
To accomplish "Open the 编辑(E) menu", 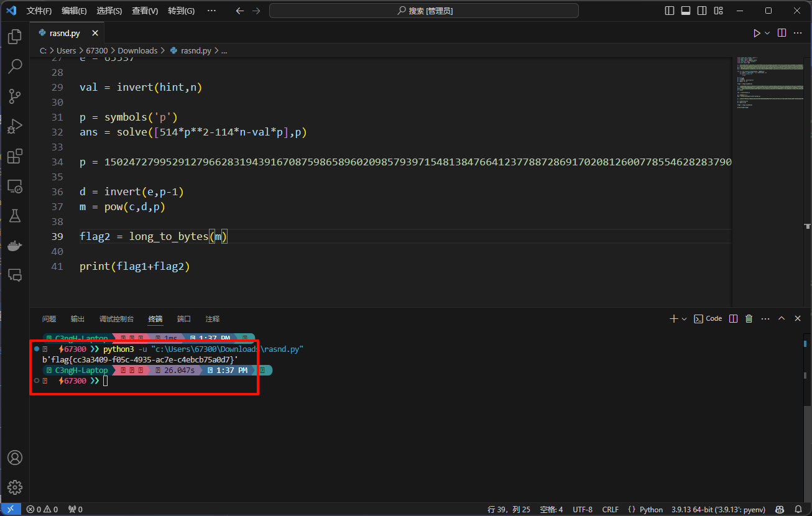I will click(74, 11).
